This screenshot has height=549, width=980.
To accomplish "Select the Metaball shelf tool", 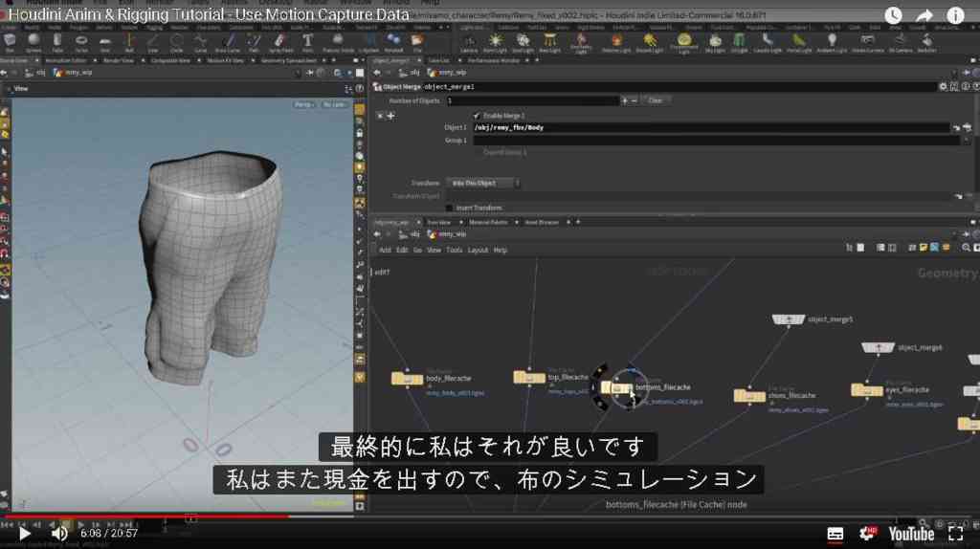I will (393, 42).
